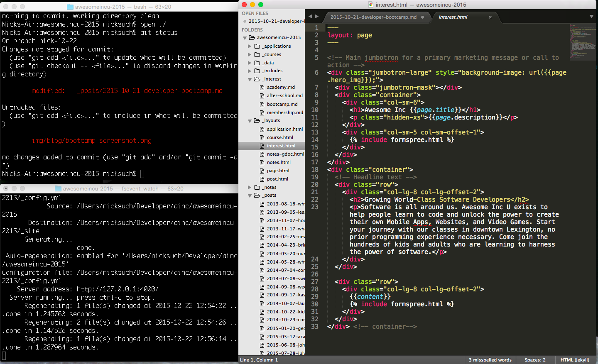
Task: Collapse the _interest folder
Action: click(250, 79)
